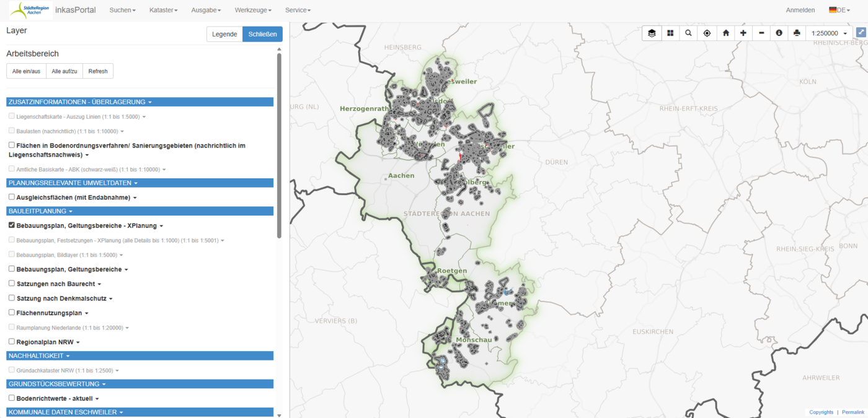Activate the geolocation target icon
Image resolution: width=868 pixels, height=418 pixels.
707,32
